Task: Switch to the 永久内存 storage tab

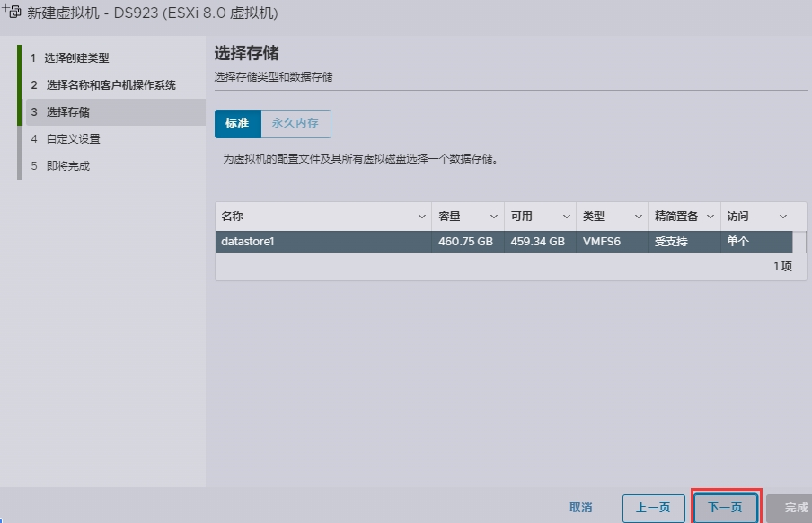Action: (x=296, y=123)
